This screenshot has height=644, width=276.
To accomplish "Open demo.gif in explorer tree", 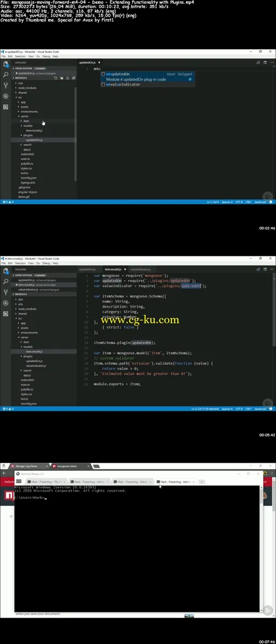I will click(23, 196).
